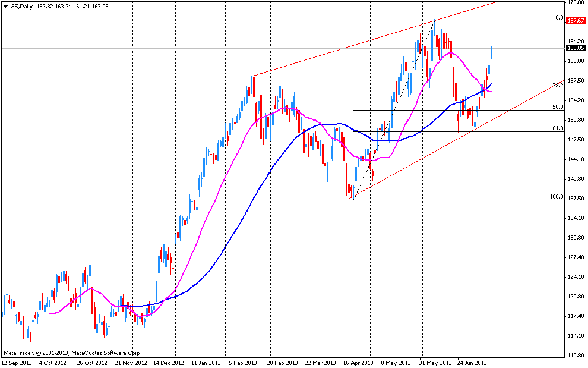Click the 100.0 Fibonacci level label
This screenshot has width=588, height=368.
(x=557, y=196)
